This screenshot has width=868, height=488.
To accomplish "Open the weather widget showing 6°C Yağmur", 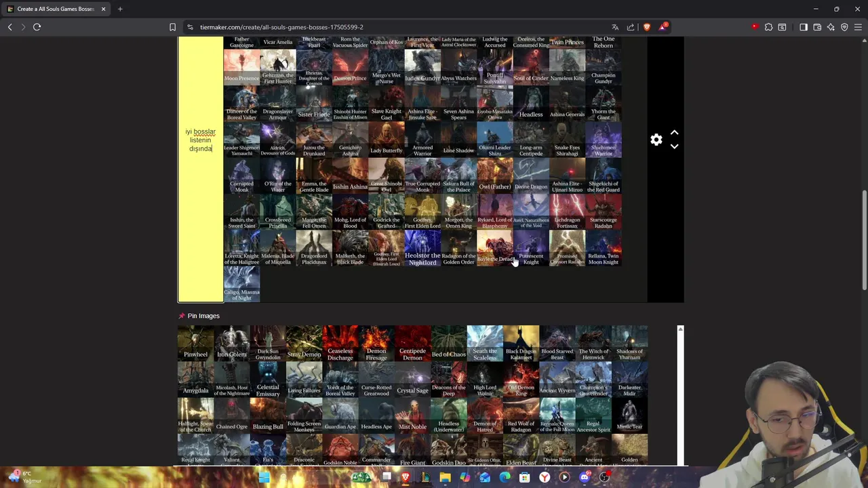I will (24, 477).
